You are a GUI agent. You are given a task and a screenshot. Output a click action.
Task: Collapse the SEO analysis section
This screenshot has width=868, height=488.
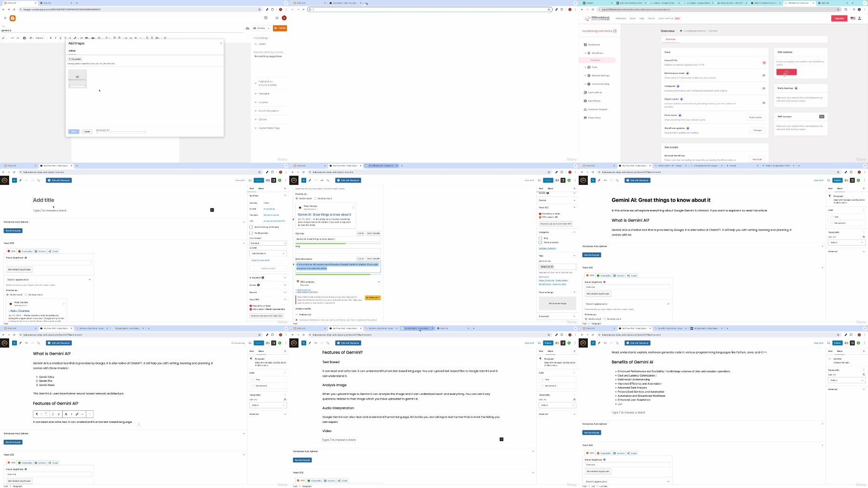tap(379, 282)
